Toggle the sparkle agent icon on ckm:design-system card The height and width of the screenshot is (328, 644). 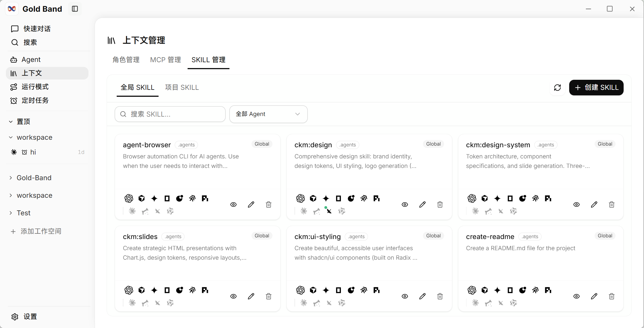[x=497, y=198]
